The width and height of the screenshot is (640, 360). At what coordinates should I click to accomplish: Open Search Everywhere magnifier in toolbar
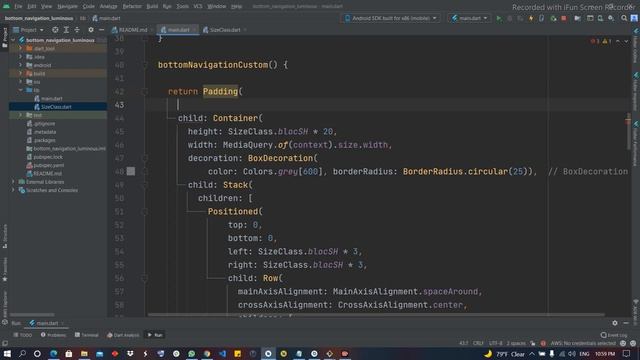tap(624, 18)
